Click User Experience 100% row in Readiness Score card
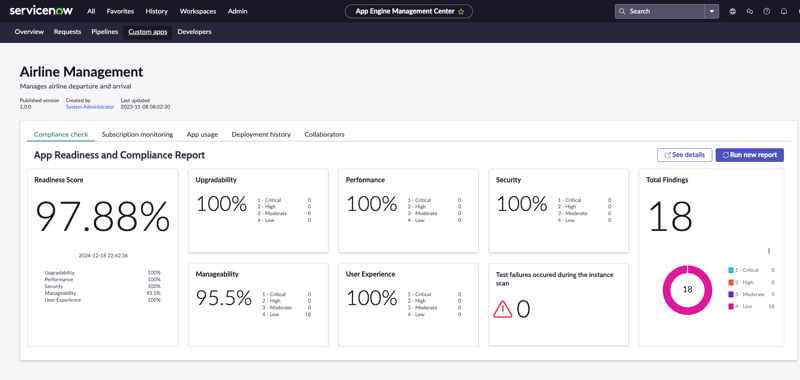Screen dimensions: 800x380 [x=103, y=300]
